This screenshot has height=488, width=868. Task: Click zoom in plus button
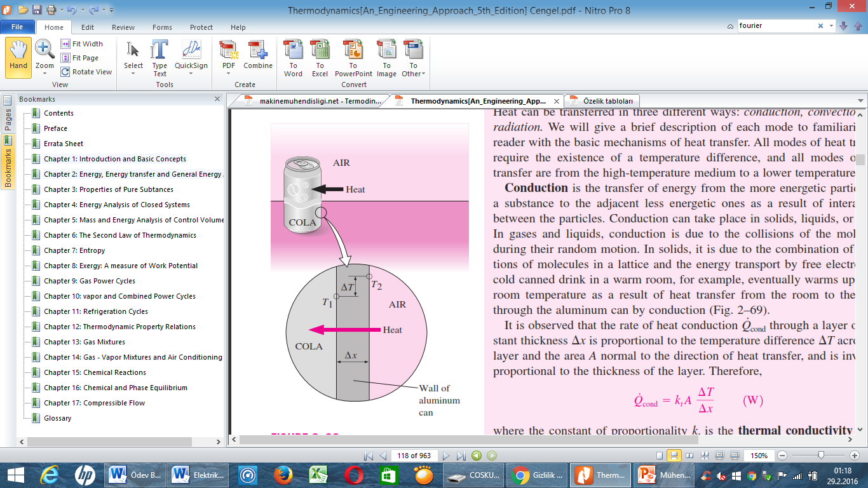click(x=855, y=456)
